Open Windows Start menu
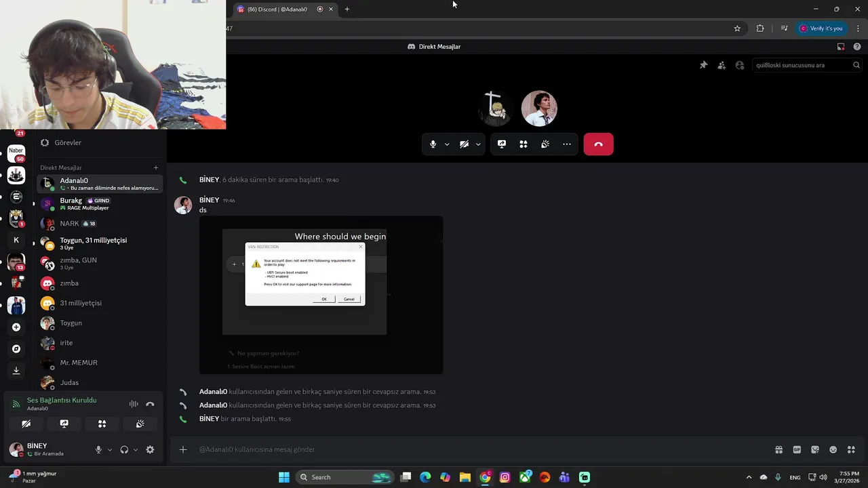Viewport: 868px width, 488px height. pos(284,477)
